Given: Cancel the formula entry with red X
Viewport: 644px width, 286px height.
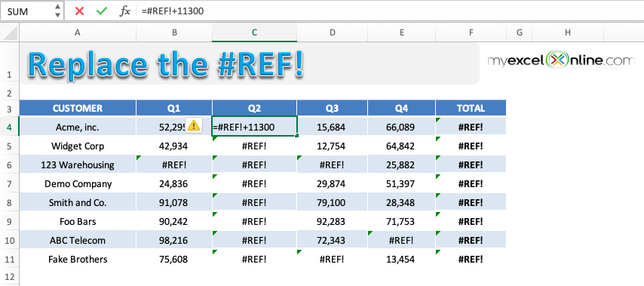Looking at the screenshot, I should click(80, 11).
